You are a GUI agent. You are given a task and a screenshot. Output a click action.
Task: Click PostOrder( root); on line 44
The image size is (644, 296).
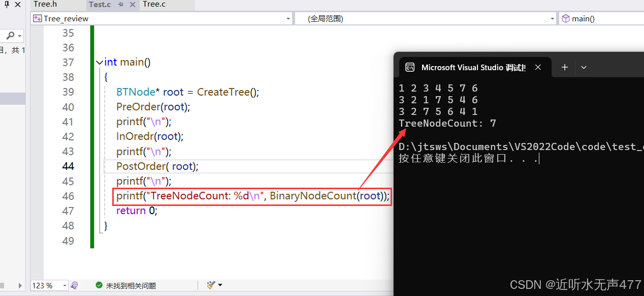click(157, 166)
